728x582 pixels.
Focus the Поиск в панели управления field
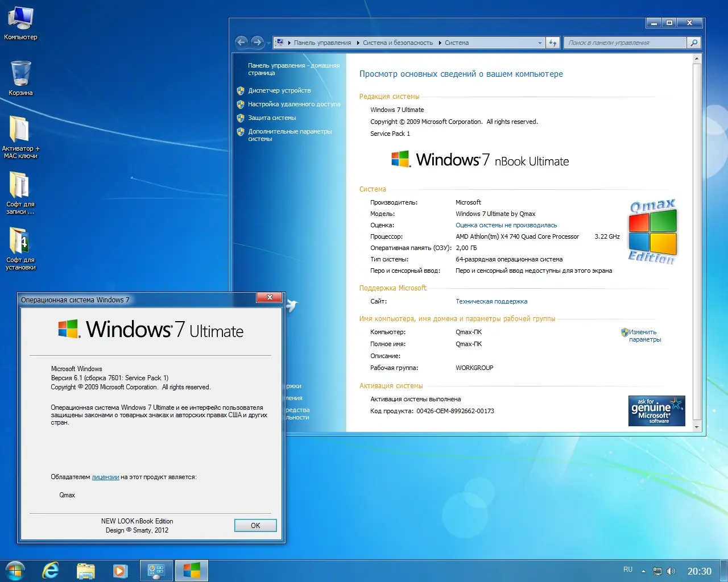coord(625,43)
